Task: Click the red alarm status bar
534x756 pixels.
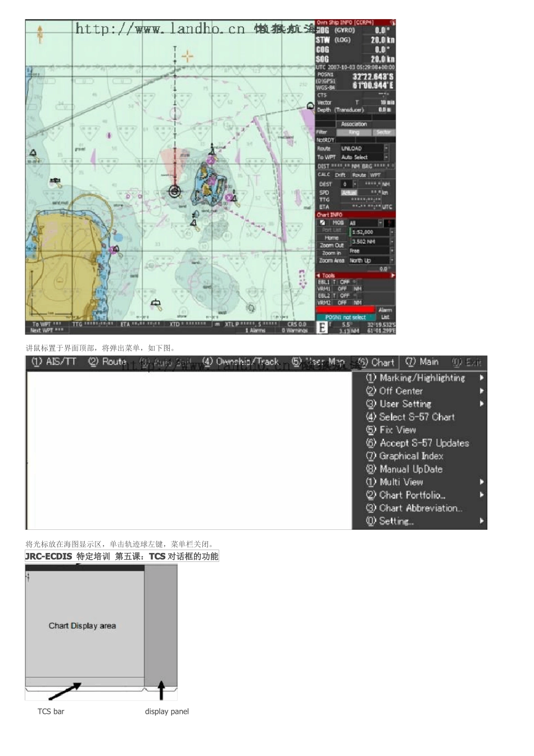Action: point(345,310)
